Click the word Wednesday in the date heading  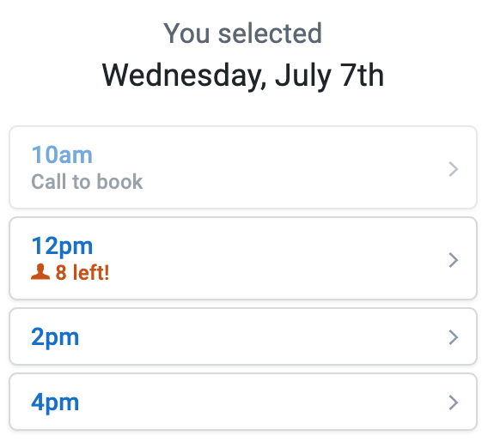(x=184, y=76)
